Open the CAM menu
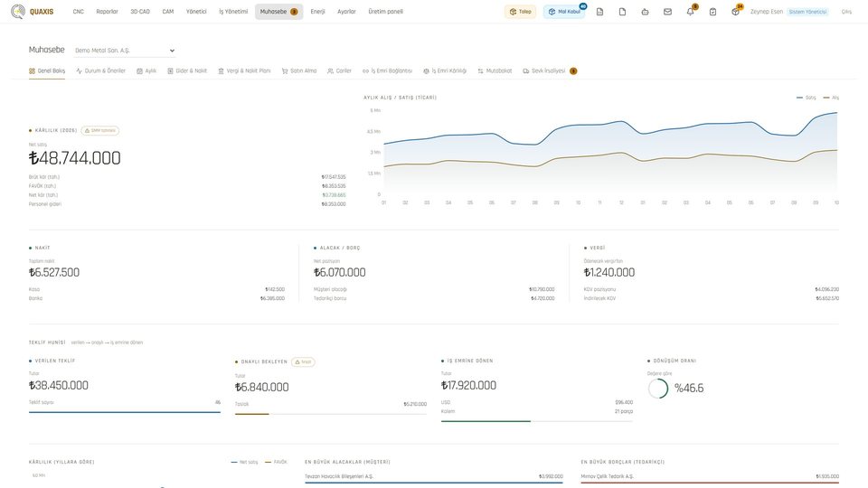This screenshot has height=488, width=868. coord(168,12)
